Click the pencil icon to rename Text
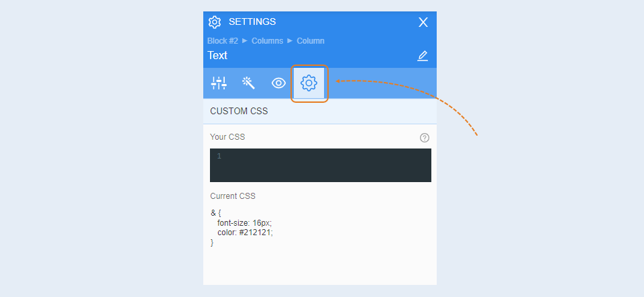 (423, 56)
